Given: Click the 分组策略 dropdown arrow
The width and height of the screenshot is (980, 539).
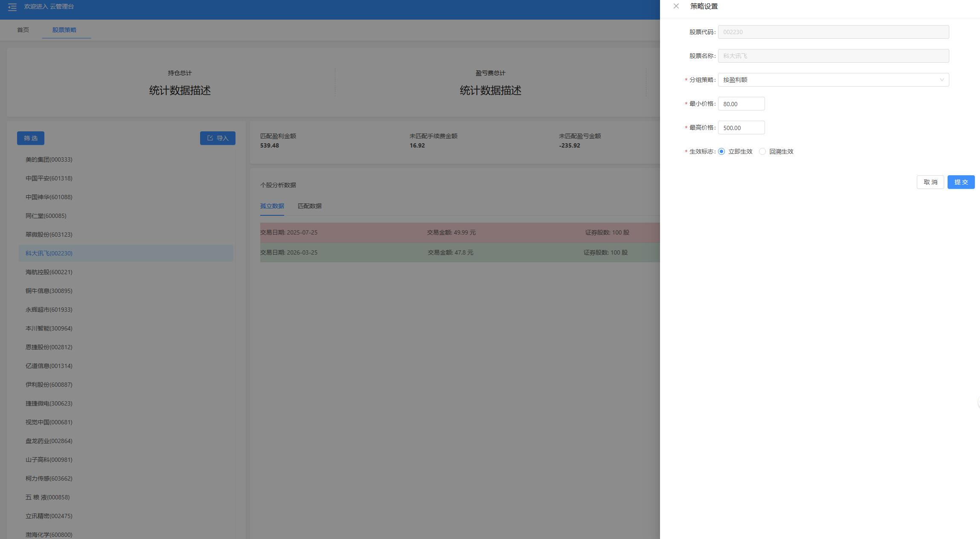Looking at the screenshot, I should pyautogui.click(x=942, y=80).
